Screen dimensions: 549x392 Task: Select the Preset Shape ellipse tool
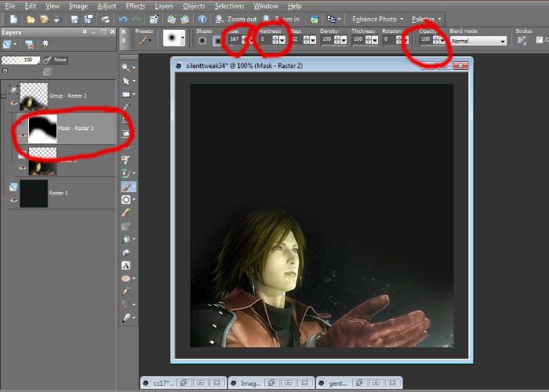point(125,278)
